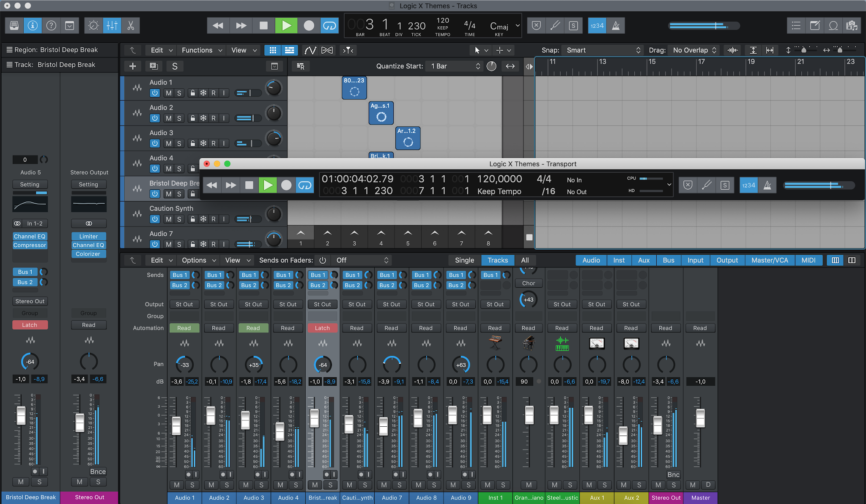Switch mixer to Single view
Image resolution: width=866 pixels, height=504 pixels.
pyautogui.click(x=464, y=260)
